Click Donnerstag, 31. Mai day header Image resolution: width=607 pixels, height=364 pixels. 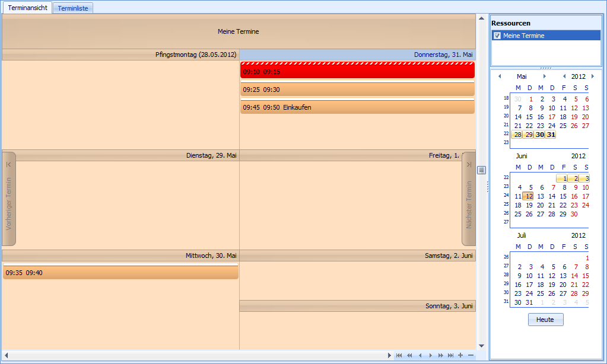357,55
